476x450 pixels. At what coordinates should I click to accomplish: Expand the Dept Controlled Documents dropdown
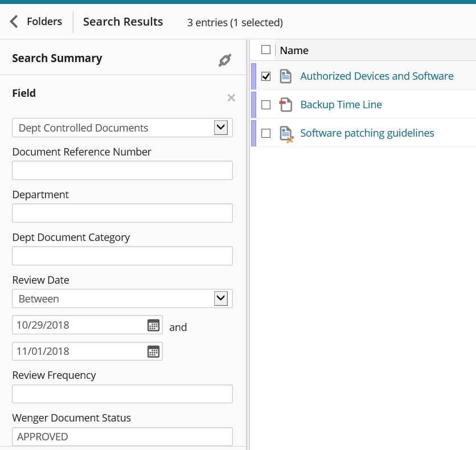[220, 128]
